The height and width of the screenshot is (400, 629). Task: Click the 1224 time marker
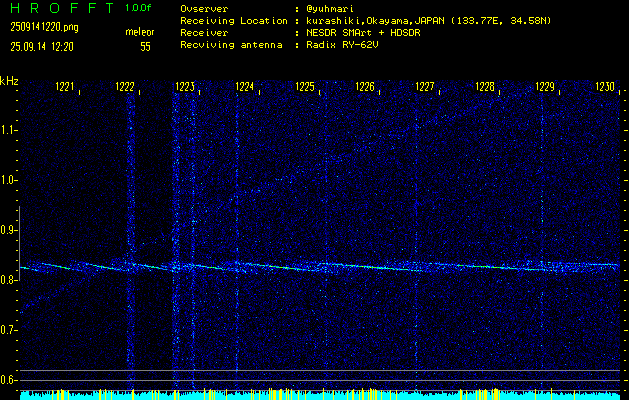coord(244,87)
